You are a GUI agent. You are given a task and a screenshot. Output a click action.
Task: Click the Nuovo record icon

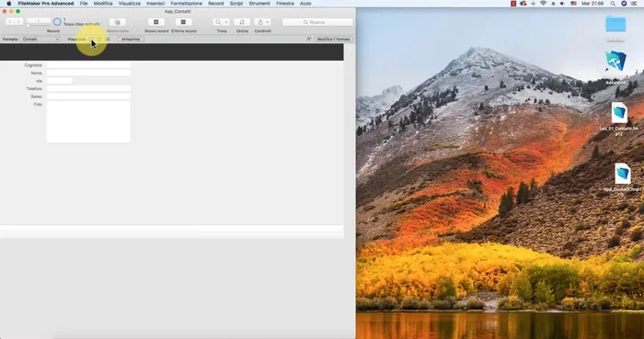point(156,22)
